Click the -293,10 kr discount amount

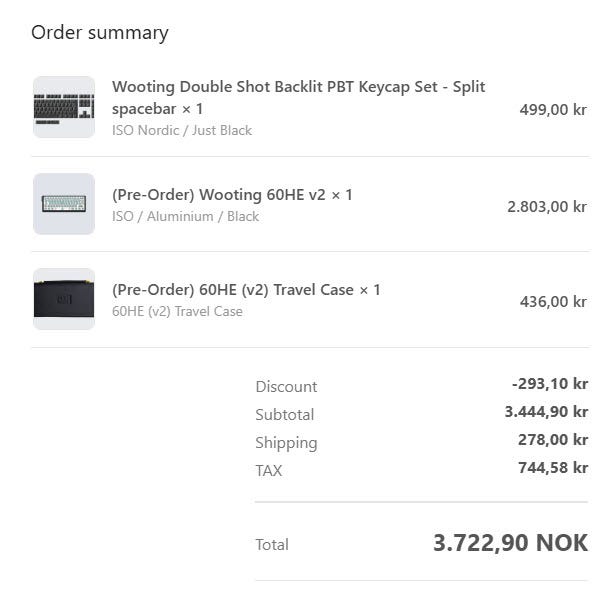pyautogui.click(x=549, y=383)
